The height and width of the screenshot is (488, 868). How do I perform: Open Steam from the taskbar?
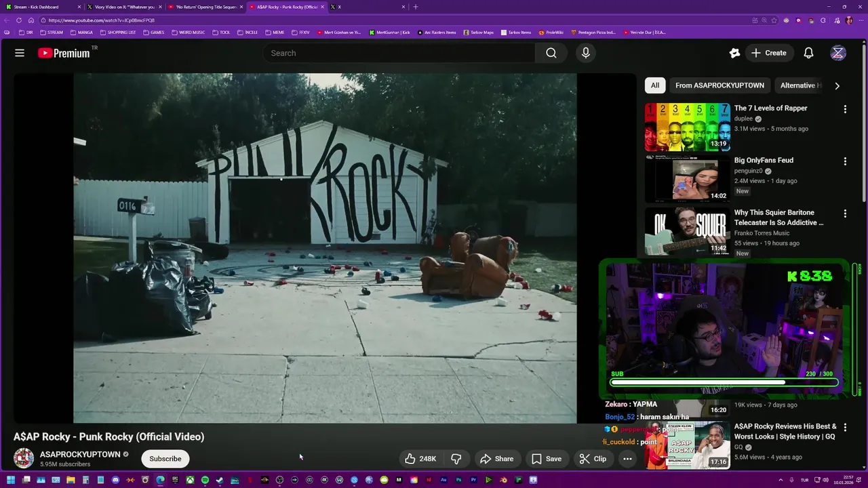(220, 480)
